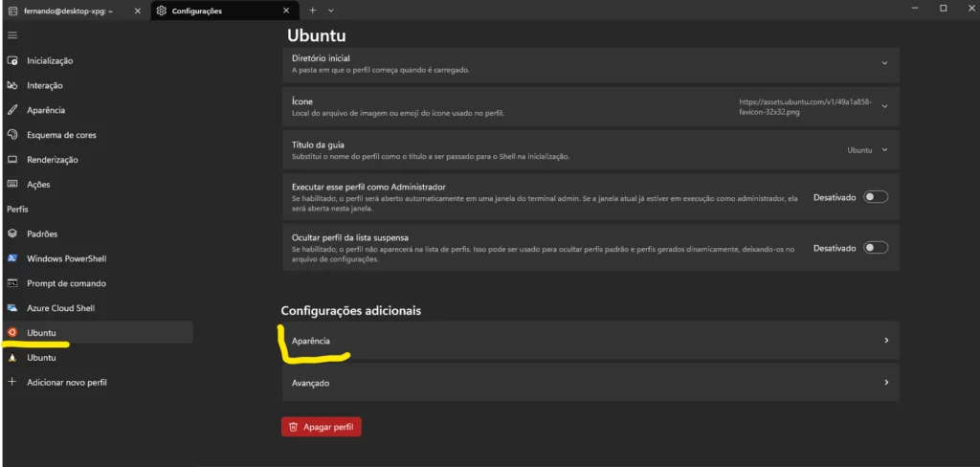The height and width of the screenshot is (467, 980).
Task: Open the Avançado settings row
Action: coord(590,383)
